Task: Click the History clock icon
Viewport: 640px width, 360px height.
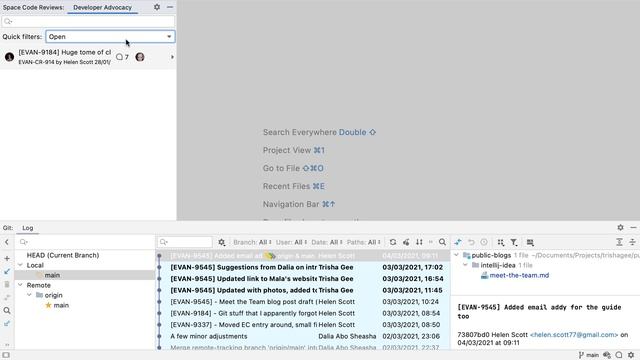Action: coord(484,242)
